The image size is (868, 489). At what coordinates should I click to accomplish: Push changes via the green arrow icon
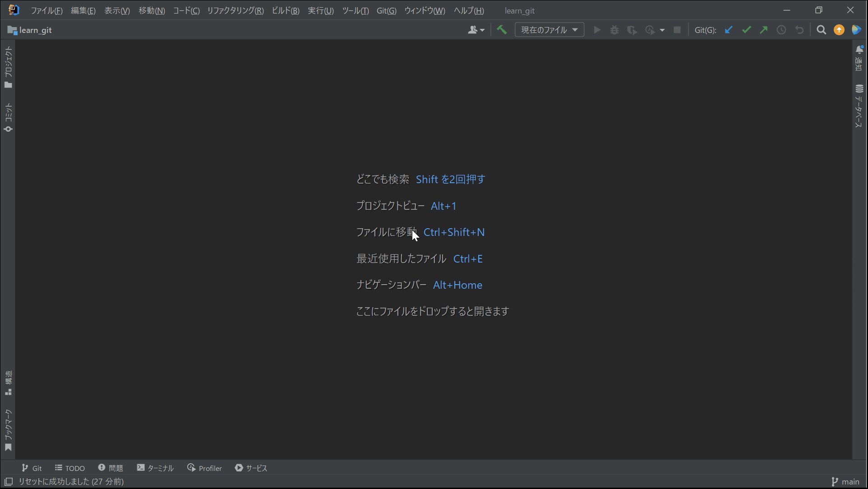click(x=764, y=30)
